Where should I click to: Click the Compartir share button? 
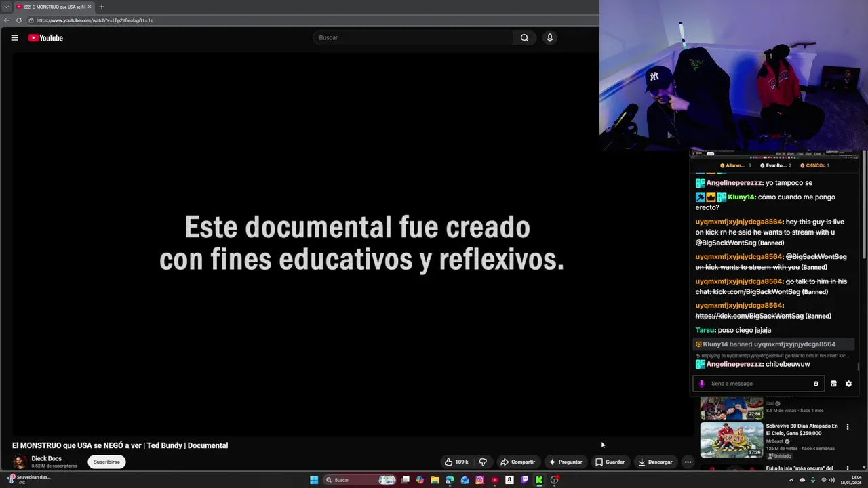(518, 462)
